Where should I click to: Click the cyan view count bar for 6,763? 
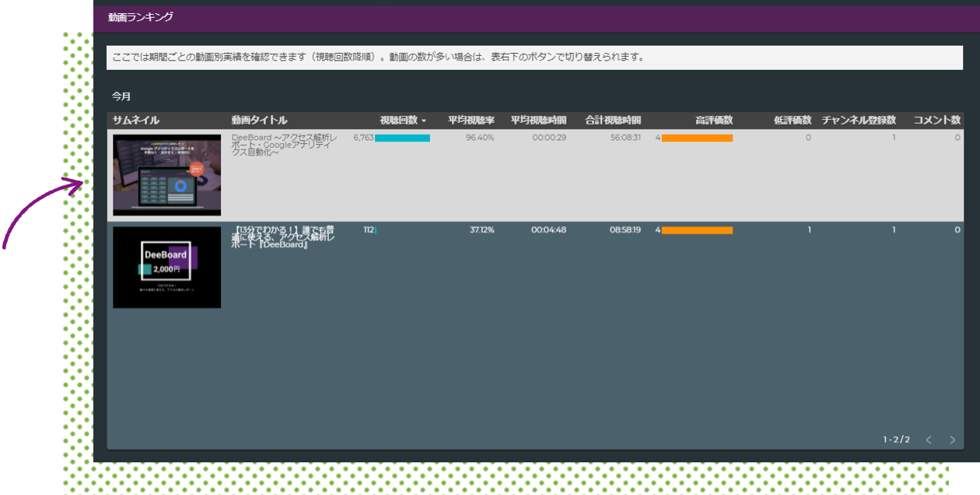[x=402, y=138]
